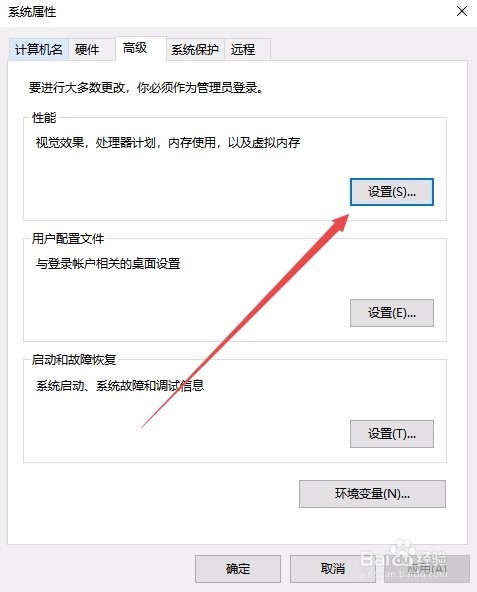Image resolution: width=477 pixels, height=592 pixels.
Task: Select the 高级 tab
Action: 140,48
